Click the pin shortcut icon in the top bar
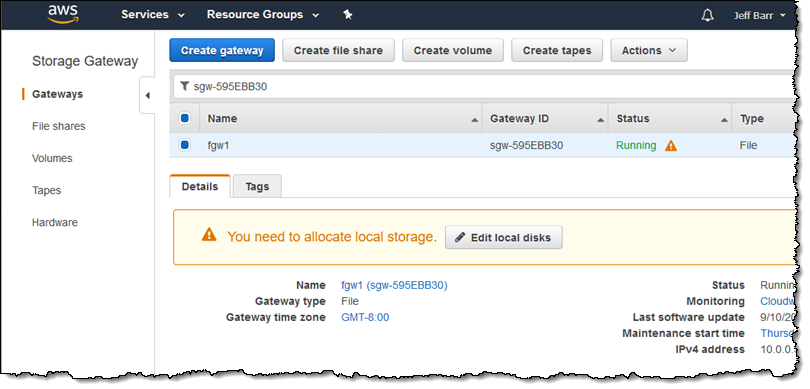 coord(348,15)
